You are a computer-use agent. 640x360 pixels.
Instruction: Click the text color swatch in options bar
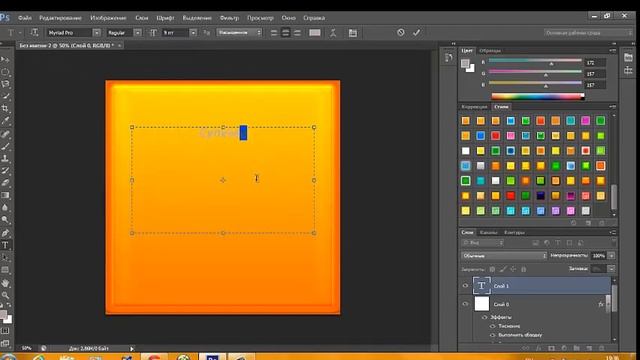click(x=315, y=33)
